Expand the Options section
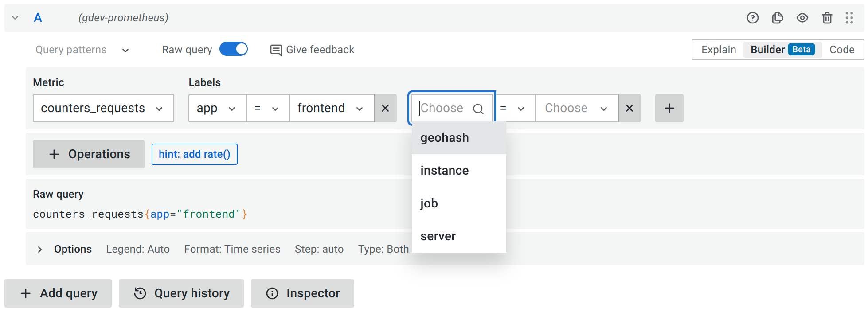 point(40,249)
